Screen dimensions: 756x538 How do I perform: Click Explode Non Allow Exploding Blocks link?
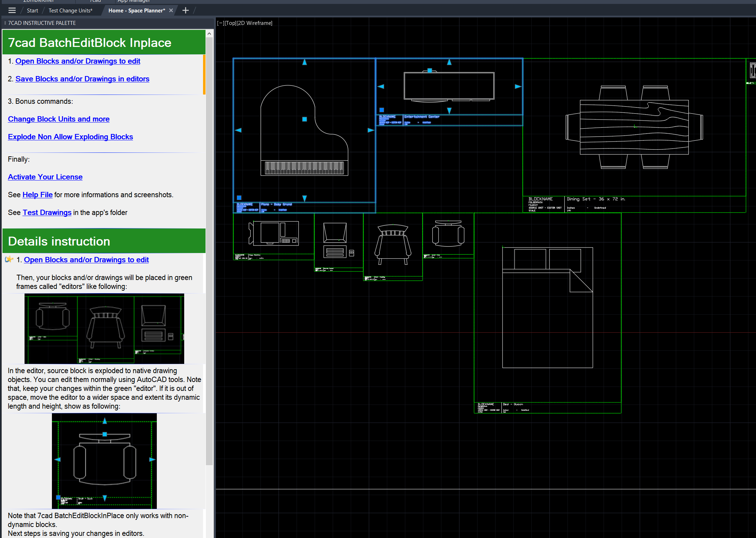click(x=70, y=137)
